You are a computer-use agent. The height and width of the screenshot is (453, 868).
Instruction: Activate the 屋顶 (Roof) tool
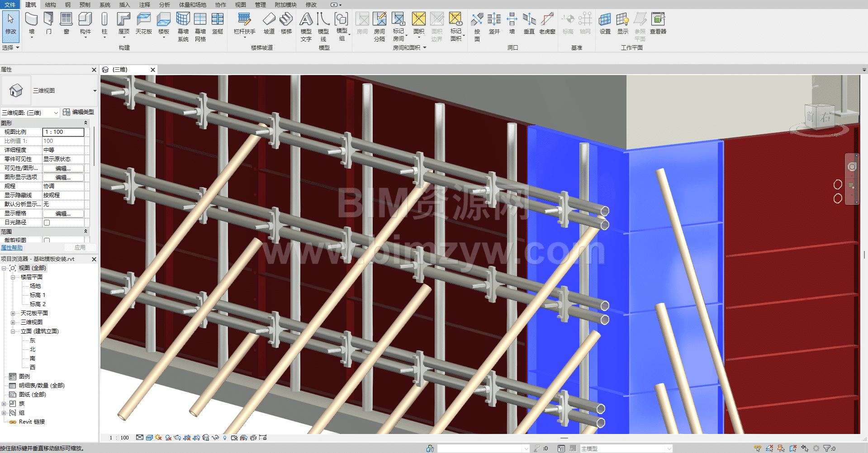coord(123,23)
